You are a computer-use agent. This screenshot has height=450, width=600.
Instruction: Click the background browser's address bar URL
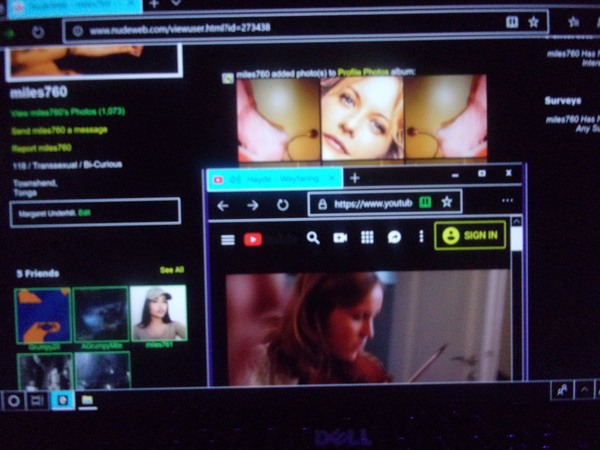[180, 29]
